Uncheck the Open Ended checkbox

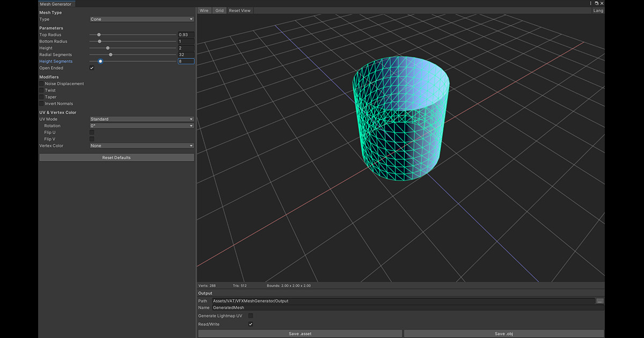[x=92, y=68]
